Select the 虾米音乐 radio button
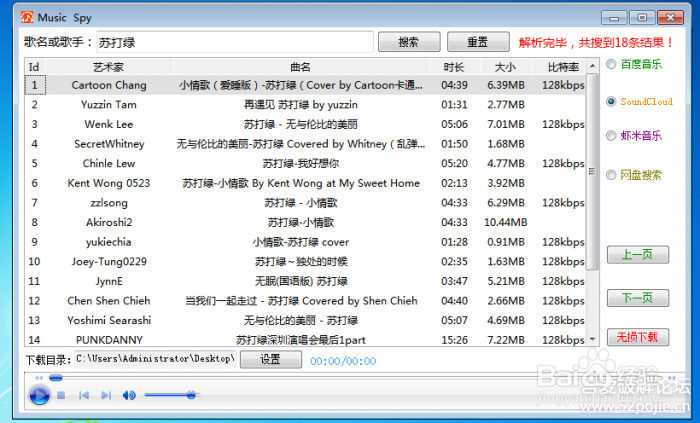This screenshot has height=423, width=700. [x=611, y=136]
